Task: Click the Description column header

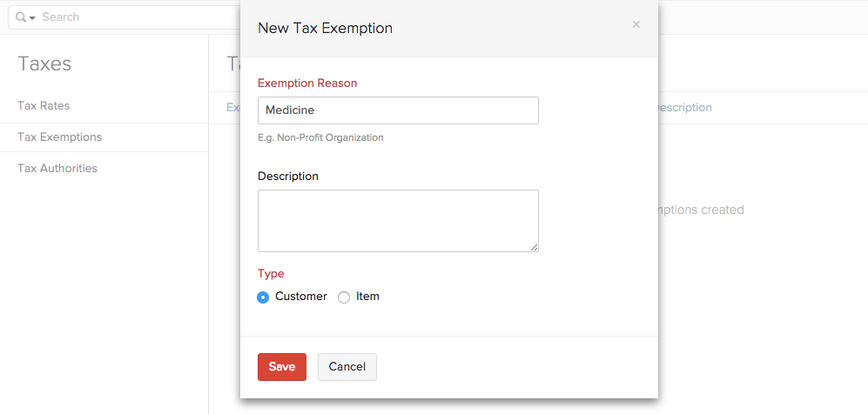Action: pos(683,108)
